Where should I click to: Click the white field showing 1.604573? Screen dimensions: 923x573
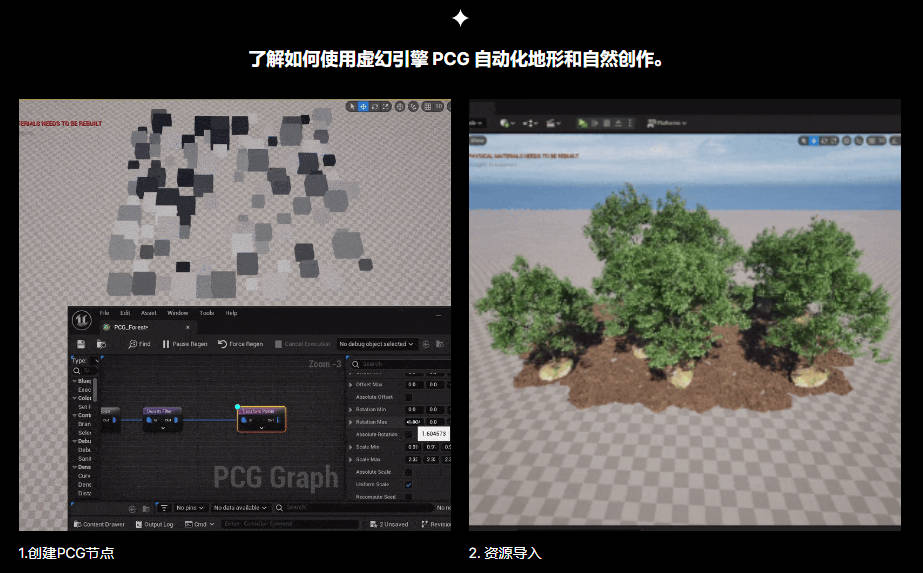[434, 434]
